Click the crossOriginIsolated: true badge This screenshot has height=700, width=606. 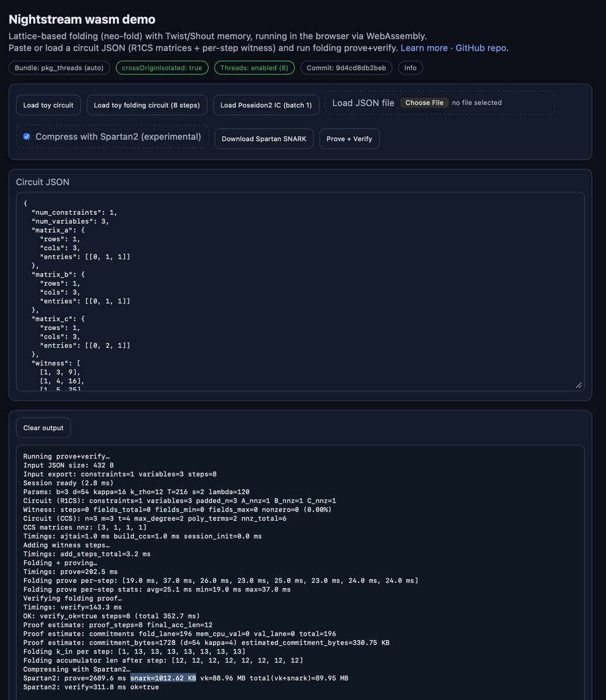pyautogui.click(x=162, y=68)
